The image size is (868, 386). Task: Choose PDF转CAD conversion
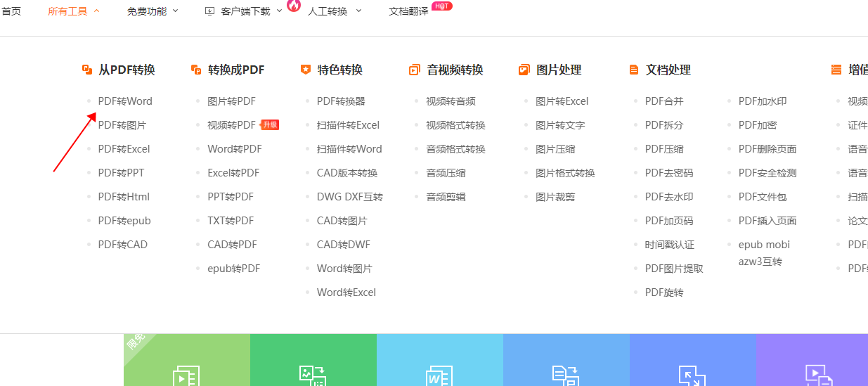click(123, 245)
